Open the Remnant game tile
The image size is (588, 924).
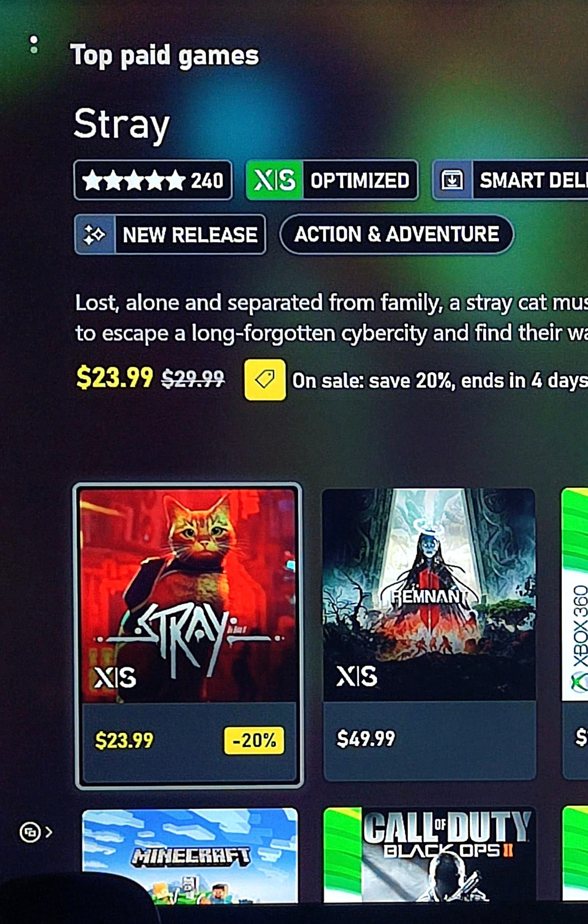pyautogui.click(x=429, y=634)
